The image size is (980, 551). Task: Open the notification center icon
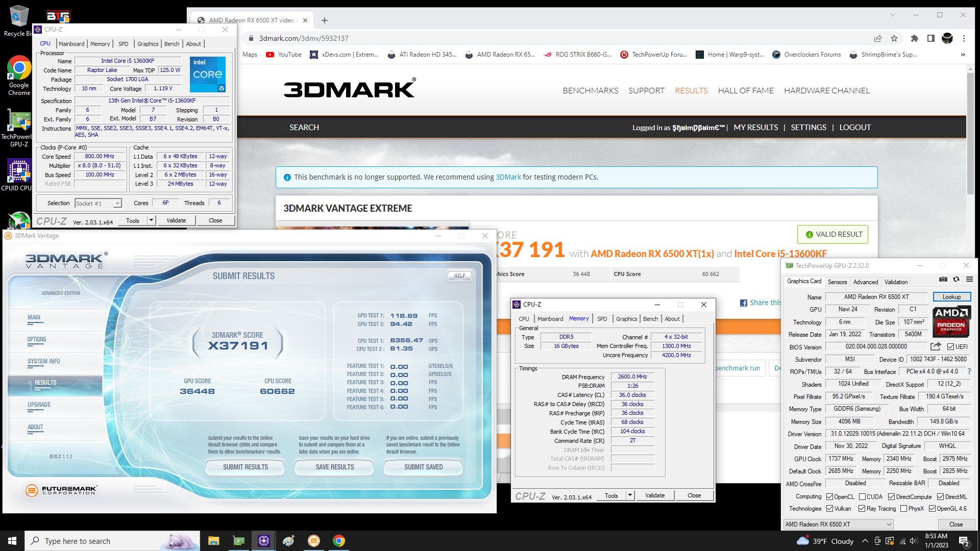(x=964, y=541)
